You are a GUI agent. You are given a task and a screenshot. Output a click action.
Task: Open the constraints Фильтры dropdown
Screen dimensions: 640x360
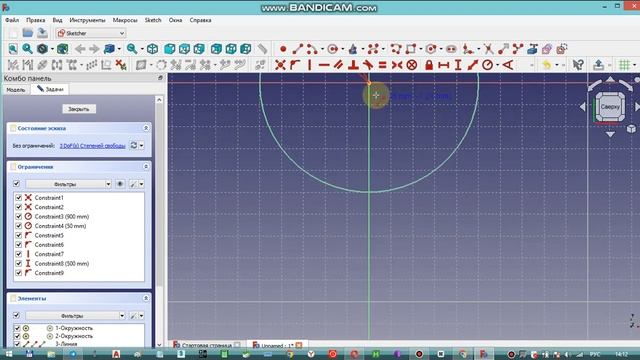coord(69,184)
